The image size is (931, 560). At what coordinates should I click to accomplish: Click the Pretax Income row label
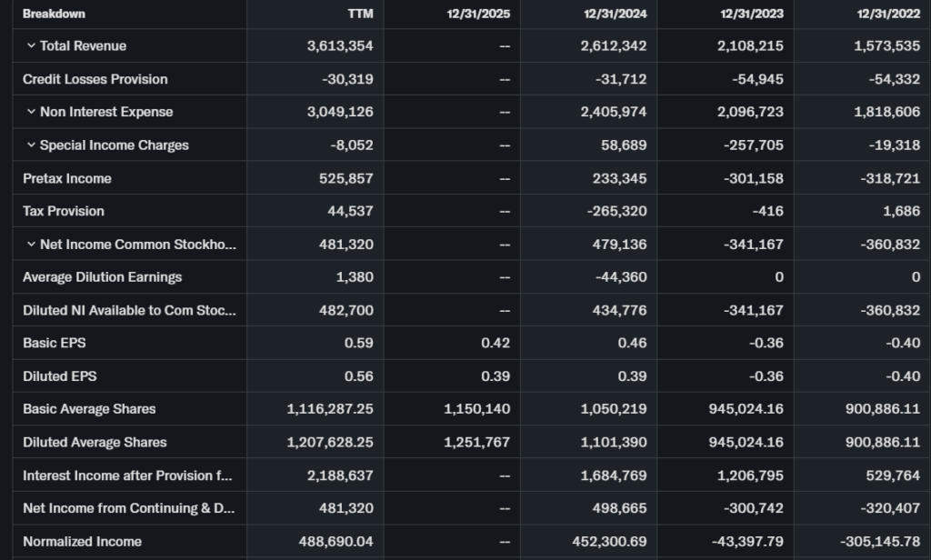tap(67, 178)
